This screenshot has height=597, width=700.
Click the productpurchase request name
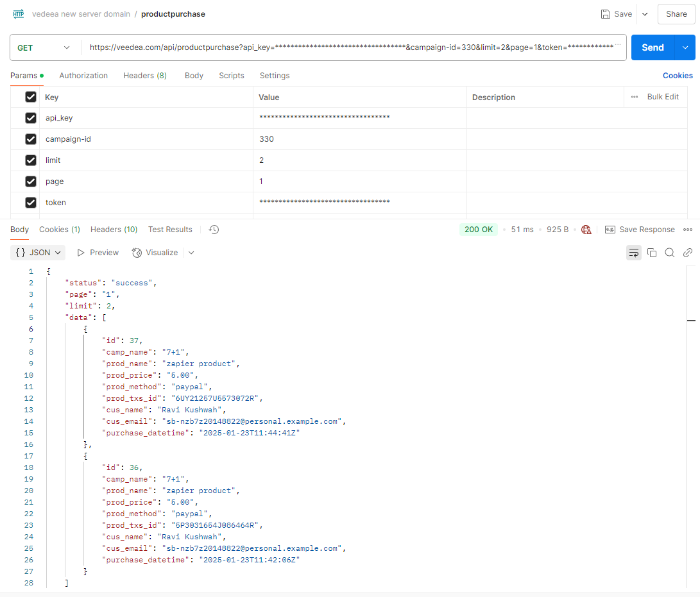[173, 14]
